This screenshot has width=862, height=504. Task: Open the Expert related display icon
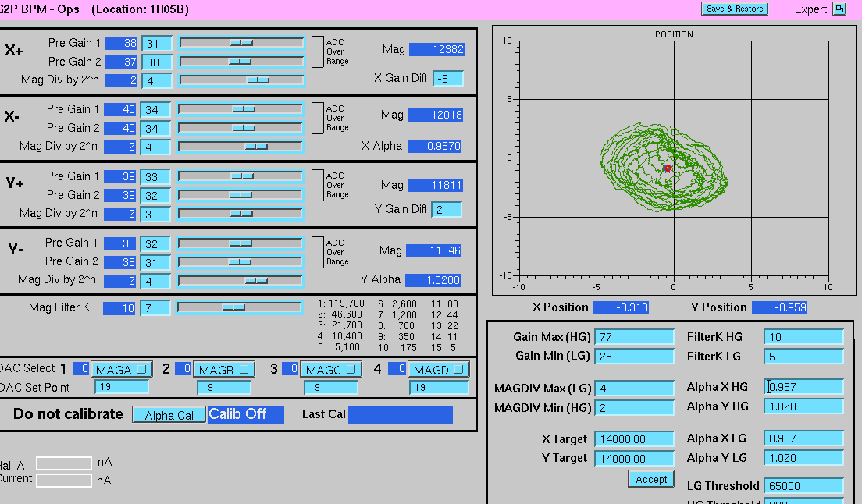pos(839,9)
